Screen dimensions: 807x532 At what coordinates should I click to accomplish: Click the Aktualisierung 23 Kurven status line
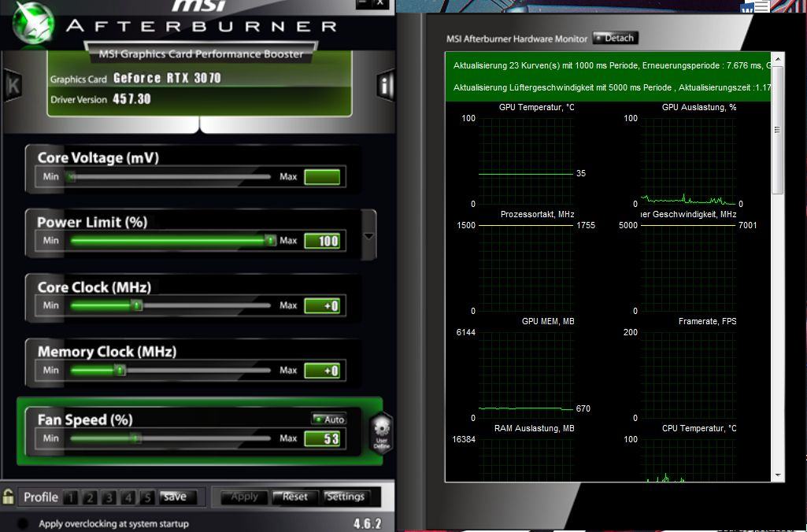612,65
